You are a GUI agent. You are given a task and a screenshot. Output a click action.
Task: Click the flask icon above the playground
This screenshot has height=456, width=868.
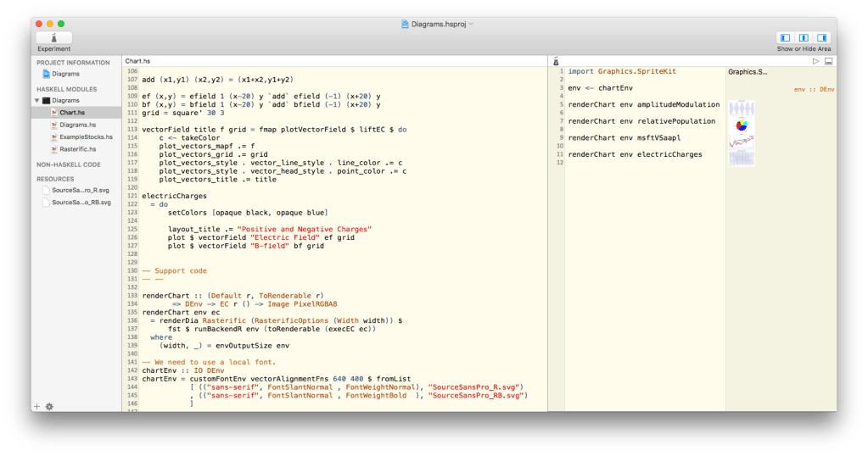pos(556,61)
